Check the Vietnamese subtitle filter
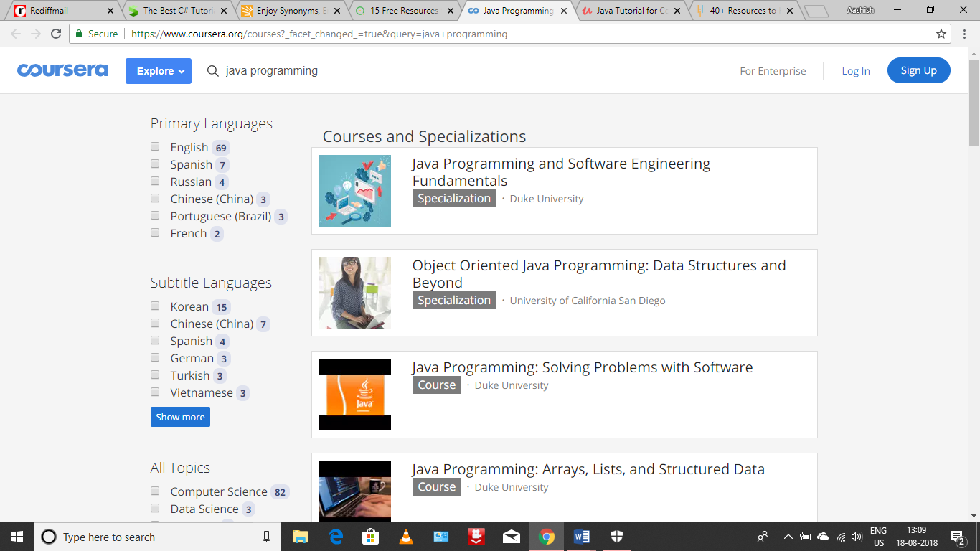This screenshot has width=980, height=551. [155, 392]
